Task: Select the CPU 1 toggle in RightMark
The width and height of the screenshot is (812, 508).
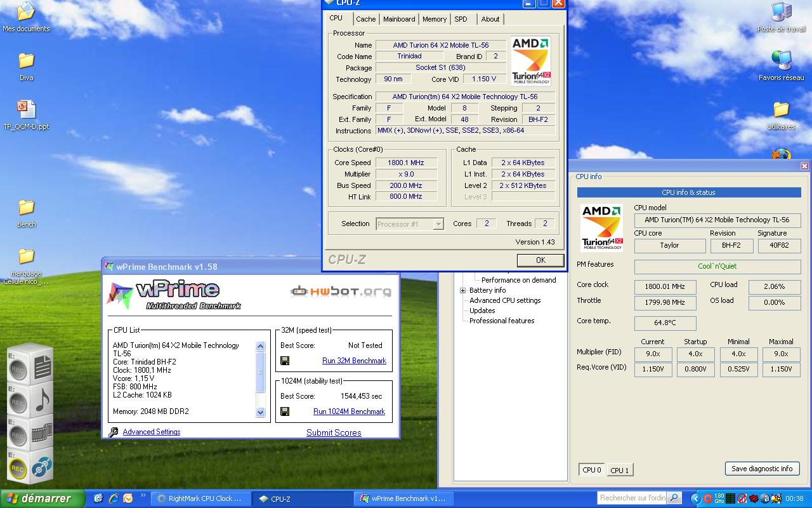Action: (619, 470)
